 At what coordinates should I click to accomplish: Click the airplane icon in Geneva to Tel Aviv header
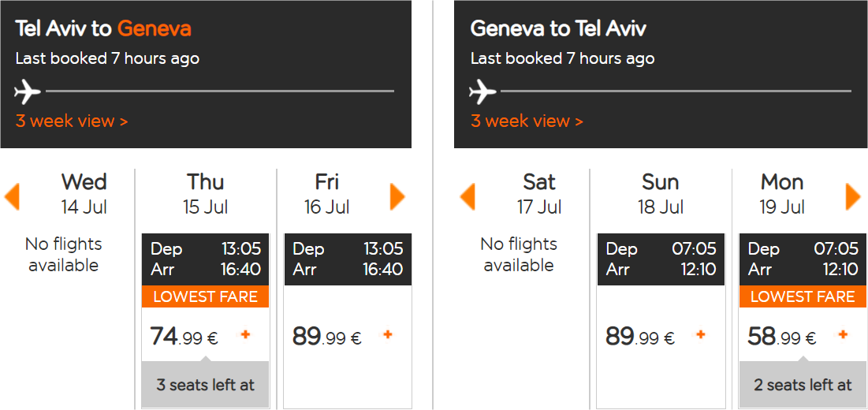(482, 91)
